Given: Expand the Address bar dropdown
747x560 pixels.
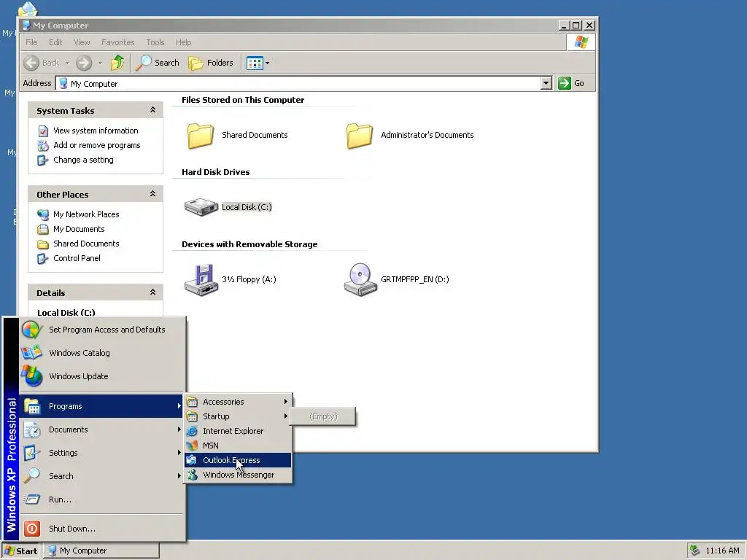Looking at the screenshot, I should pos(546,83).
